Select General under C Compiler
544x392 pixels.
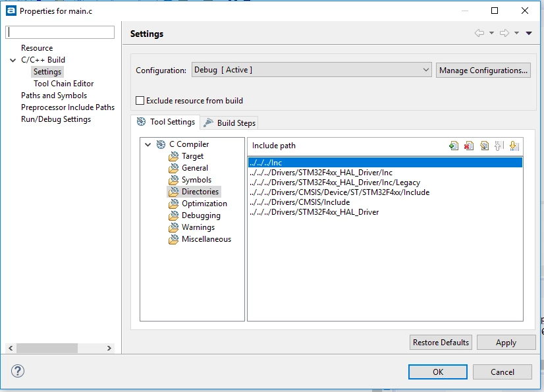coord(195,168)
